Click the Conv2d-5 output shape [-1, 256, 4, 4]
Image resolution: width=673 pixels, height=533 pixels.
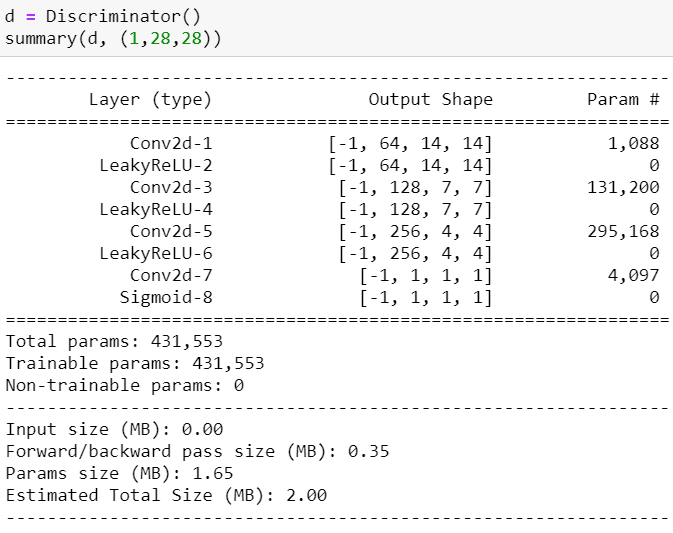(x=415, y=232)
